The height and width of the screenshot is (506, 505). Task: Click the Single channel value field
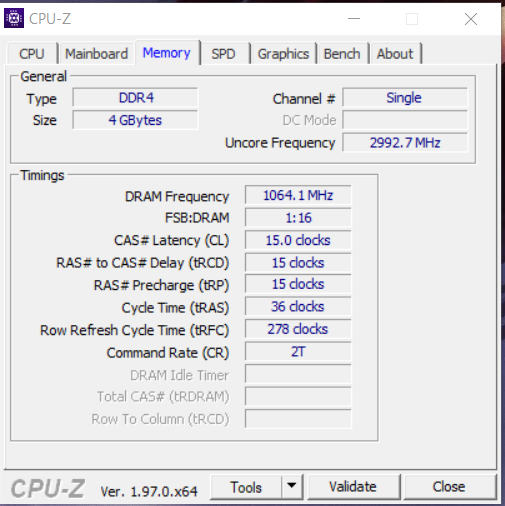click(x=405, y=98)
